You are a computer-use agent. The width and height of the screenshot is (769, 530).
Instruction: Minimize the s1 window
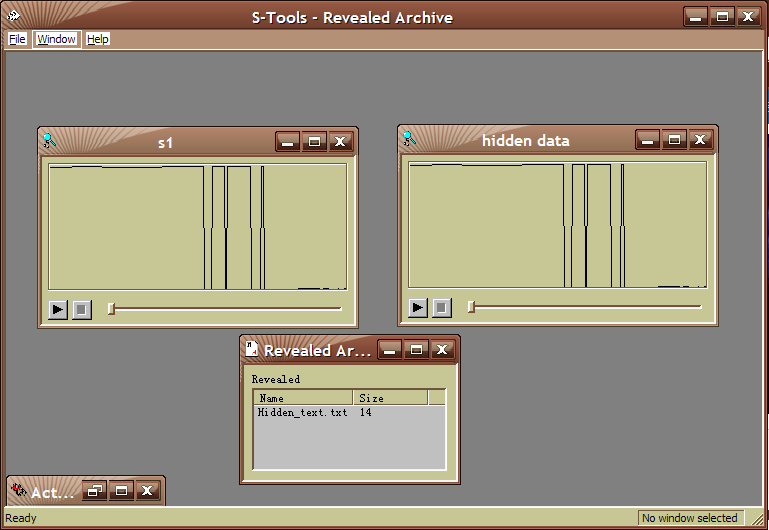(288, 142)
